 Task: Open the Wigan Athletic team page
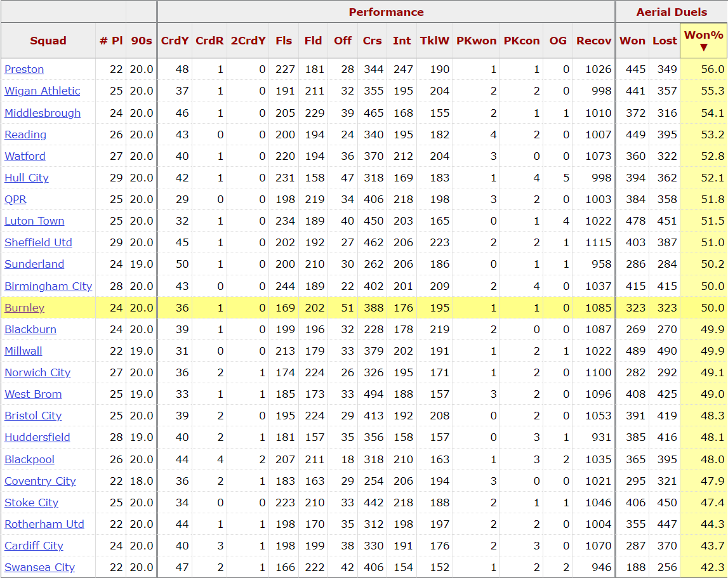pos(42,91)
